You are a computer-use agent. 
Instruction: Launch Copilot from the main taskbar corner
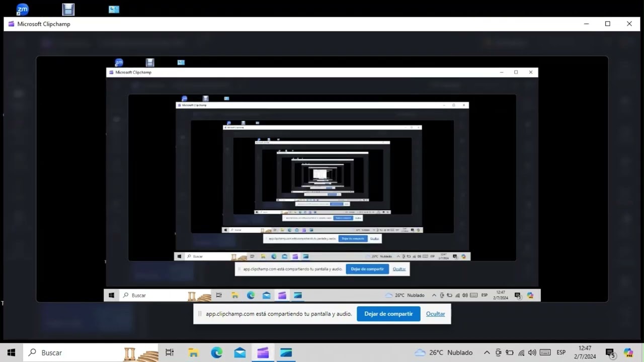click(x=628, y=353)
